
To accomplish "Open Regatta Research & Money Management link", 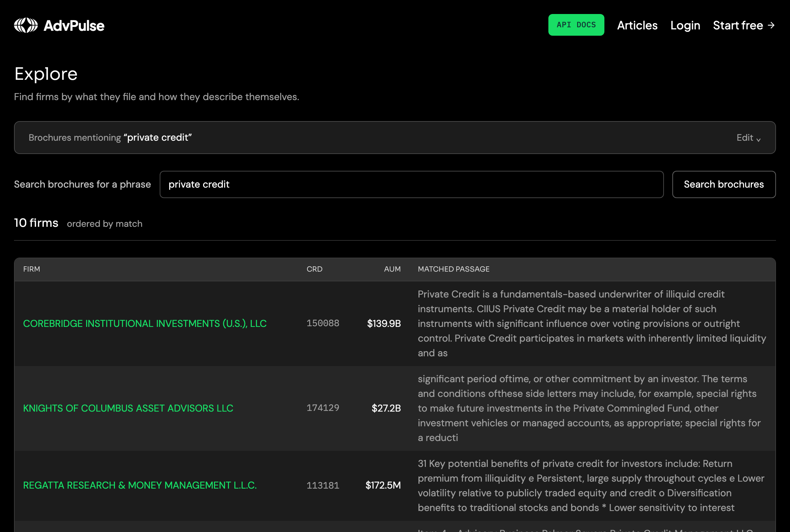I will pos(140,485).
